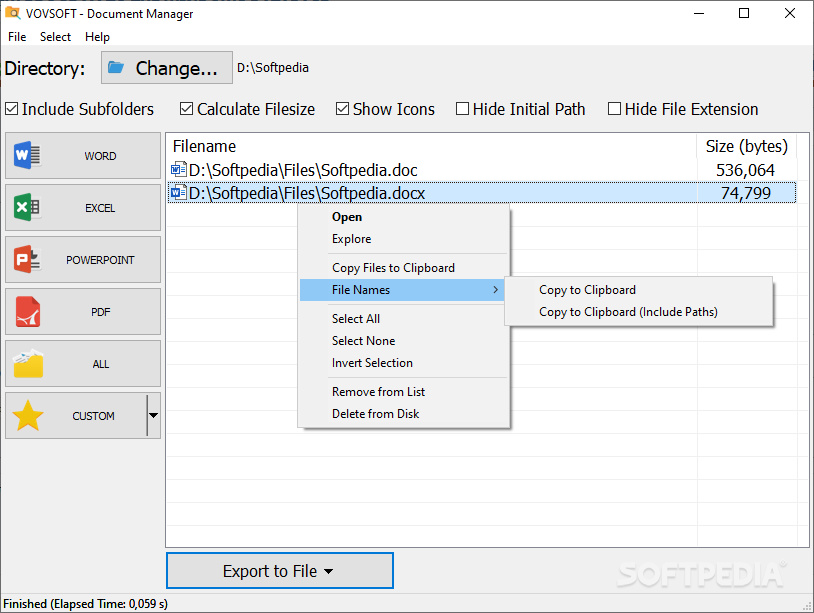Click the Word icon in the sidebar
Image resolution: width=814 pixels, height=613 pixels.
click(27, 155)
